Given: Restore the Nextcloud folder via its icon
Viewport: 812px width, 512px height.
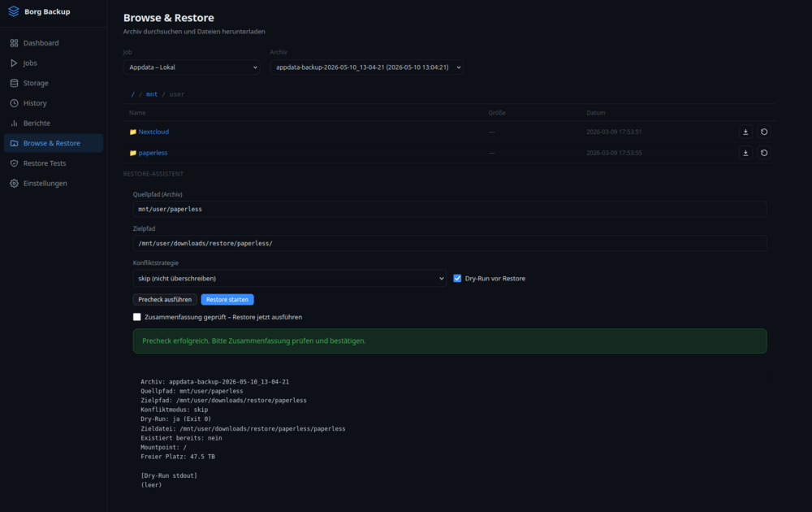Looking at the screenshot, I should 764,132.
